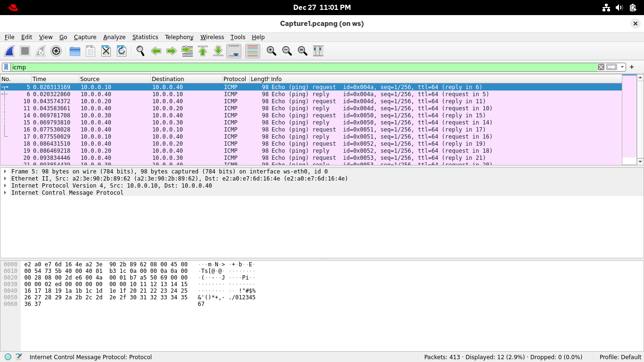
Task: Open capture options gear icon
Action: tap(56, 51)
